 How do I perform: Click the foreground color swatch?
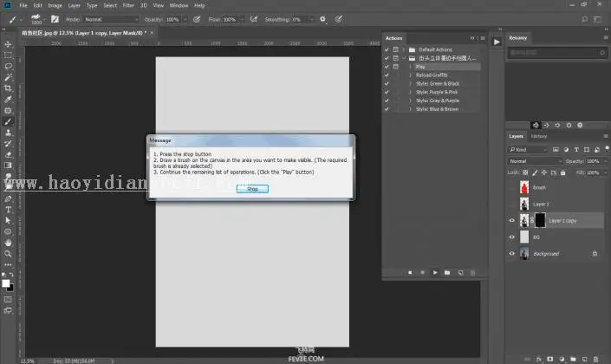pyautogui.click(x=5, y=283)
